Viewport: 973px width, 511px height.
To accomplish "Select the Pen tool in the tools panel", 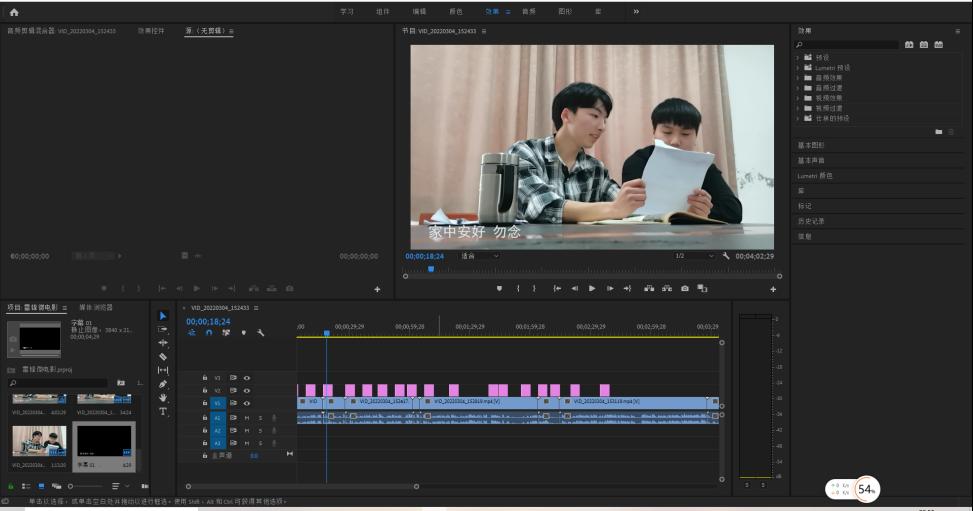I will coord(163,384).
